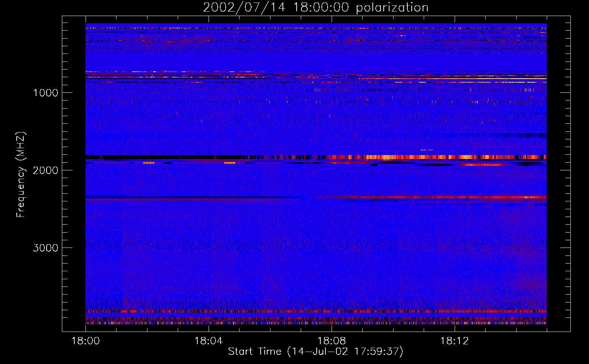
Task: Click the '1000' frequency tick label
Action: click(x=46, y=93)
